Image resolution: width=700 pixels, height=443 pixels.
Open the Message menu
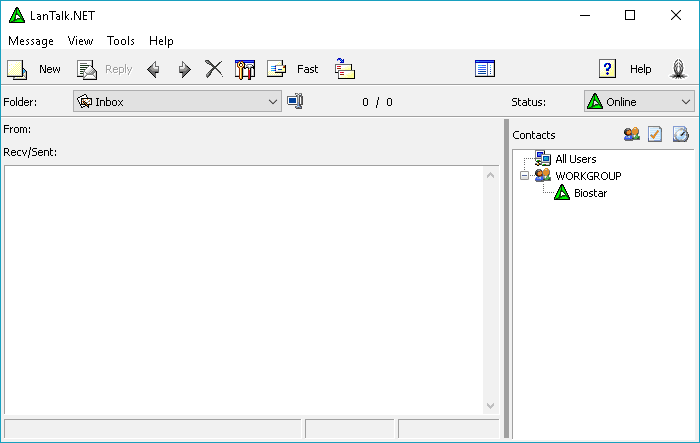pos(31,41)
